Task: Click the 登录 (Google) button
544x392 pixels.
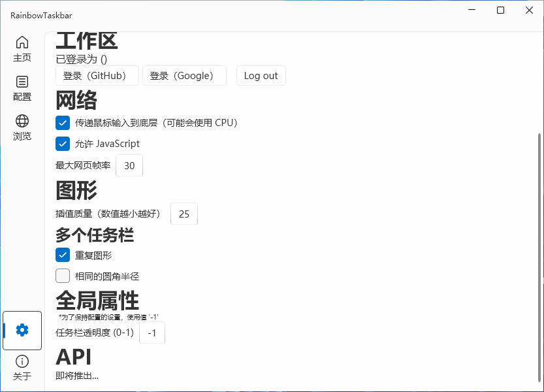Action: tap(184, 76)
